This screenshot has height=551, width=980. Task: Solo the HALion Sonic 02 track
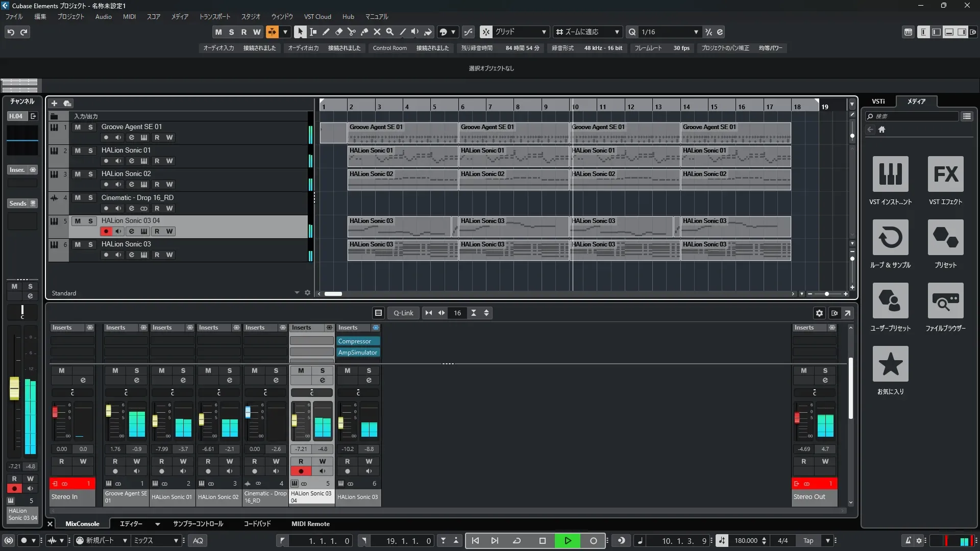(90, 174)
